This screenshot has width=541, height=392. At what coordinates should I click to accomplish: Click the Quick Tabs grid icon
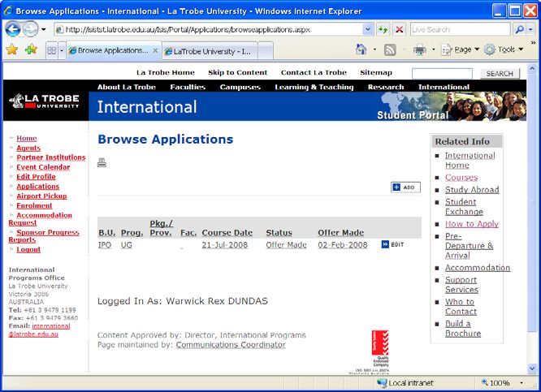pyautogui.click(x=52, y=50)
